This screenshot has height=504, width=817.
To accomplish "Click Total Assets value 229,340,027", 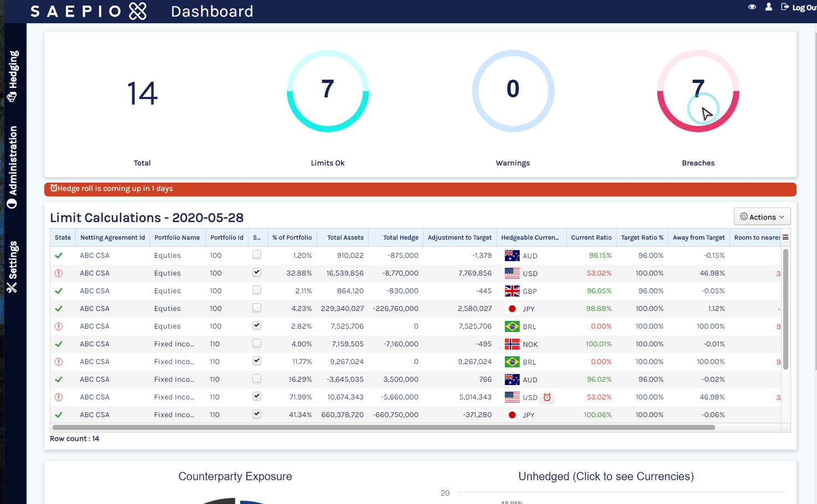I will coord(342,309).
